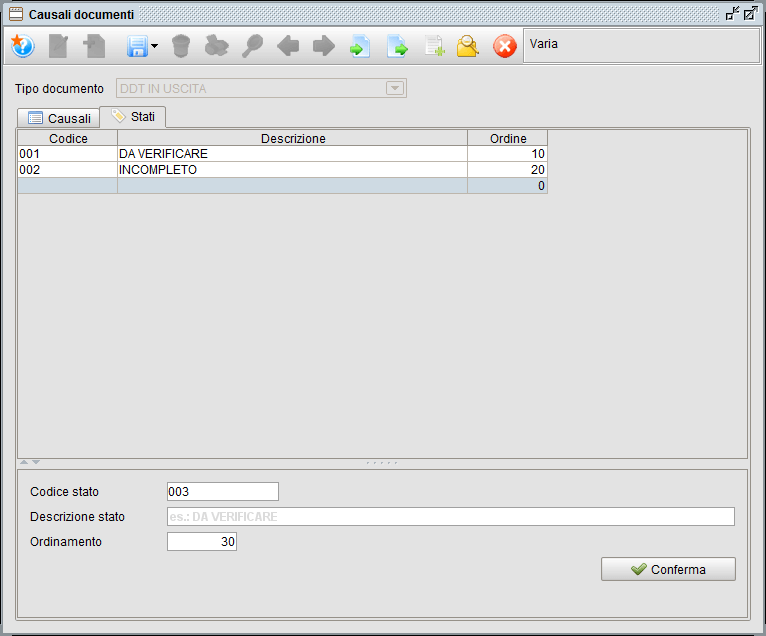Collapse split pane using up arrow
Viewport: 766px width, 636px height.
pos(23,462)
